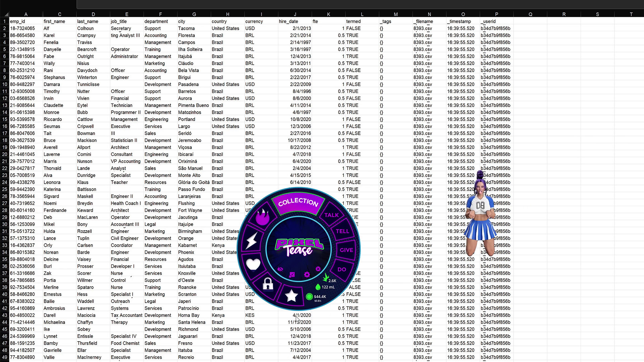Select the city cell Fort Wayne
The width and height of the screenshot is (644, 362).
tap(194, 210)
